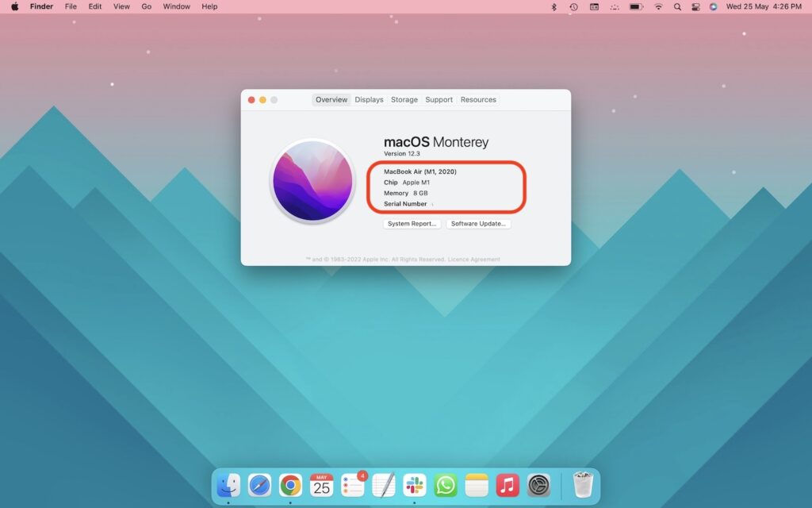
Task: Open Slack from the Dock
Action: pos(415,483)
